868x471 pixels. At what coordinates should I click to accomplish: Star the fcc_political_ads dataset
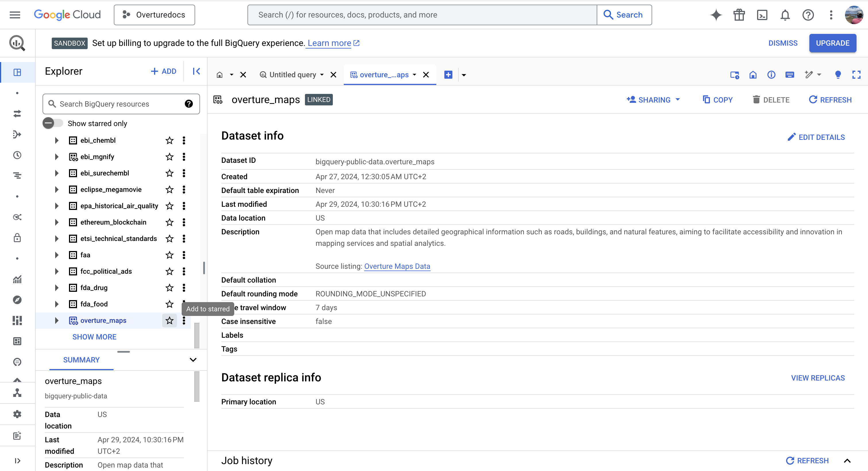coord(170,271)
